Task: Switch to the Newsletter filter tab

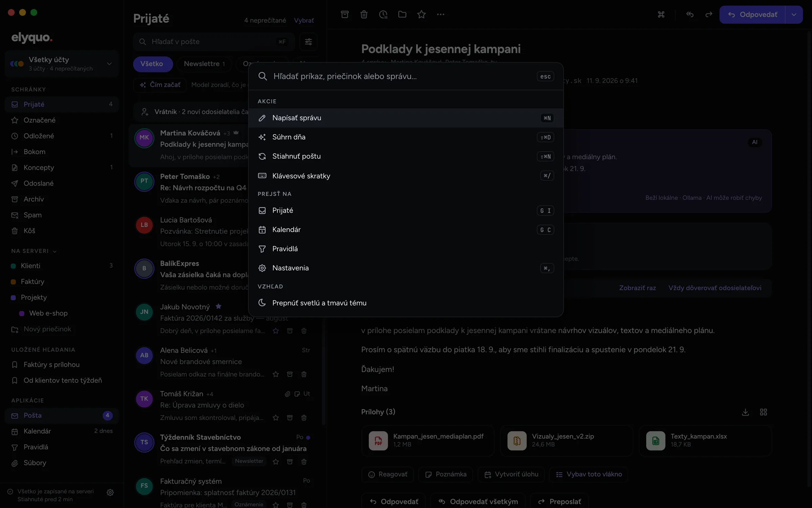Action: [x=204, y=64]
